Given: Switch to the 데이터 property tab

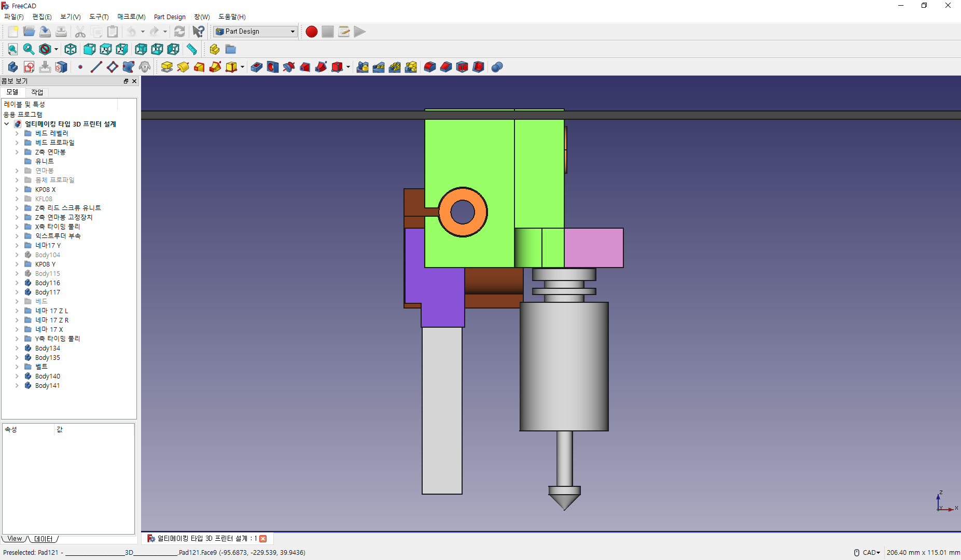Looking at the screenshot, I should (x=44, y=539).
